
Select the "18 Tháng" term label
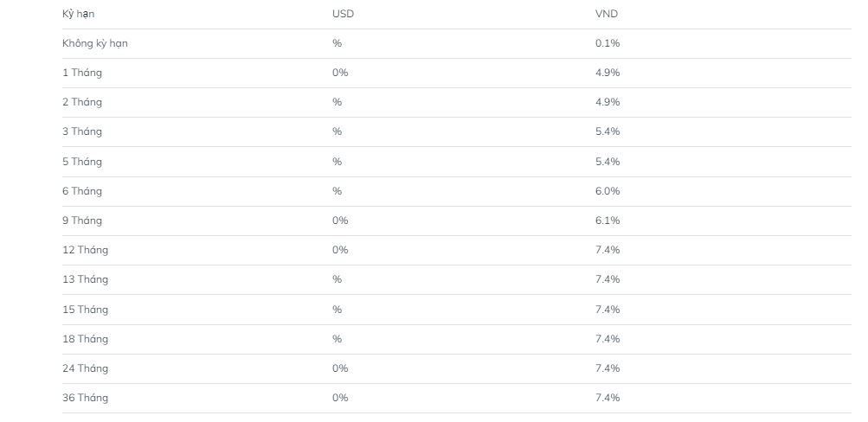tap(85, 339)
